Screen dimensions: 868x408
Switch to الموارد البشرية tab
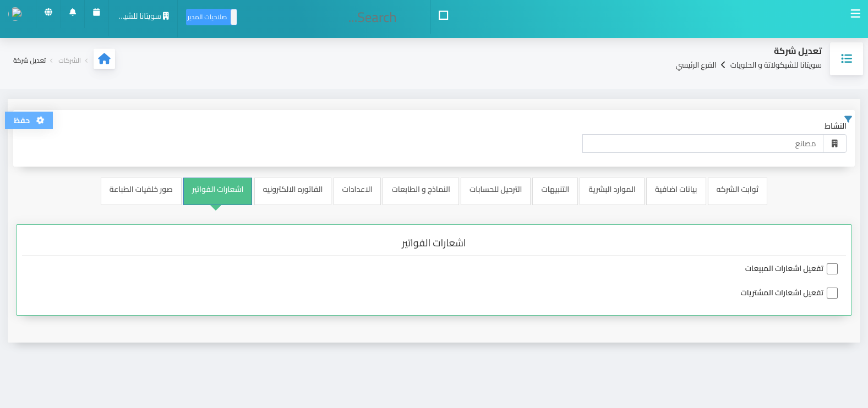612,191
